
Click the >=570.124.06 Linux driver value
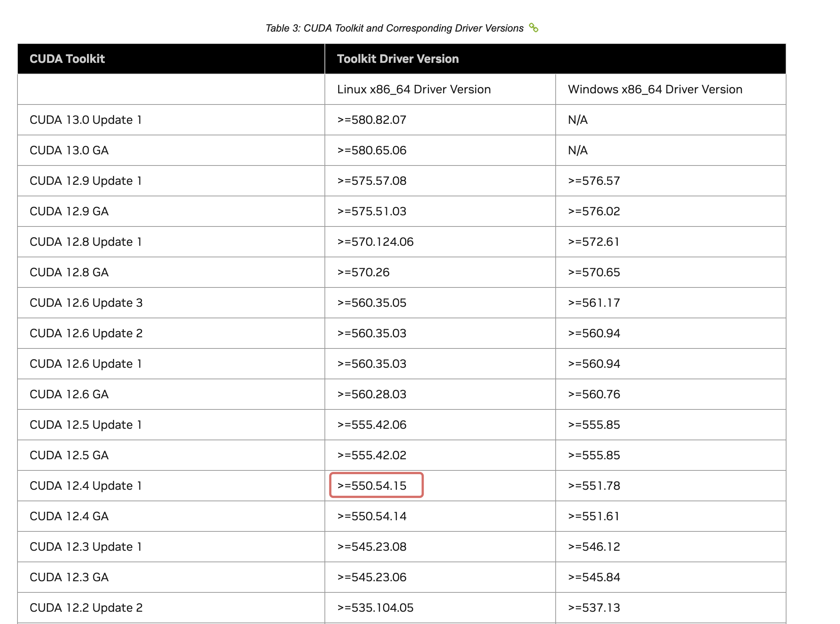coord(375,242)
